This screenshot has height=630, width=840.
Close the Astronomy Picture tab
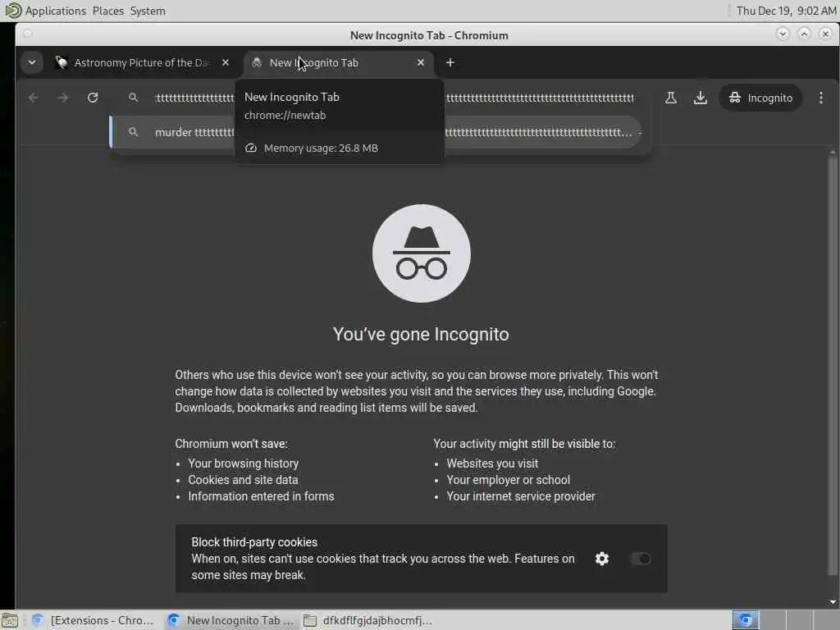[226, 62]
